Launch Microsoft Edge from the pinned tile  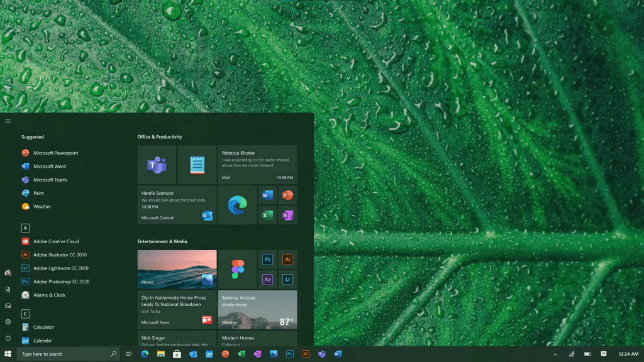237,205
